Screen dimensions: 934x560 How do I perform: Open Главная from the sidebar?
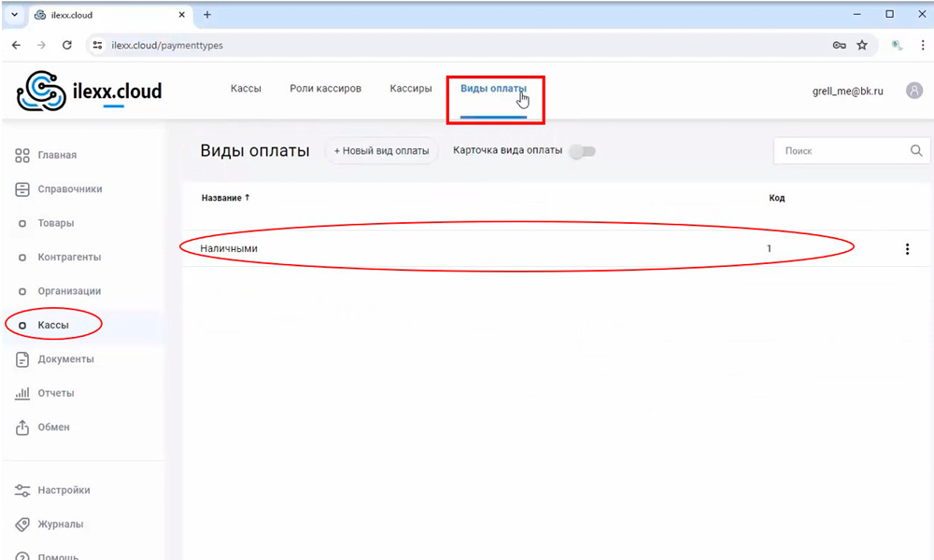[56, 155]
